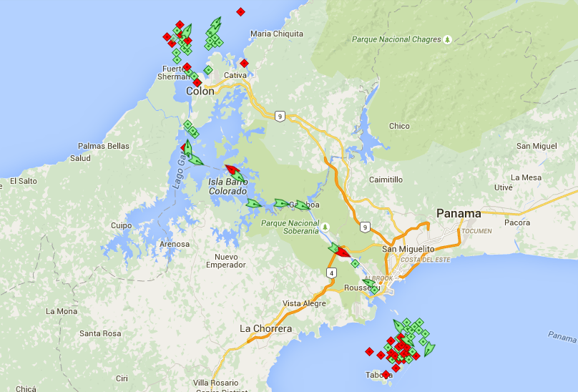Select the green diamond marker below red canal ship
Image resolution: width=578 pixels, height=392 pixels.
[x=355, y=263]
